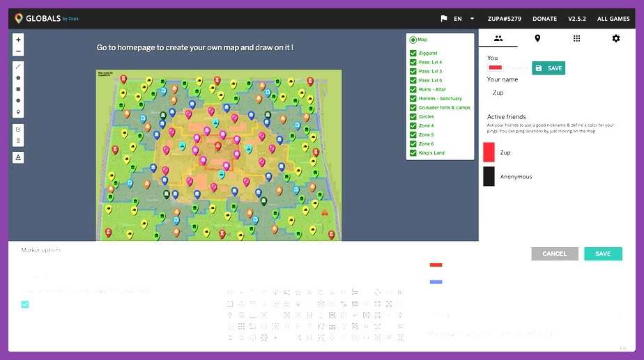The height and width of the screenshot is (360, 644).
Task: Open the text color tool
Action: 18,157
